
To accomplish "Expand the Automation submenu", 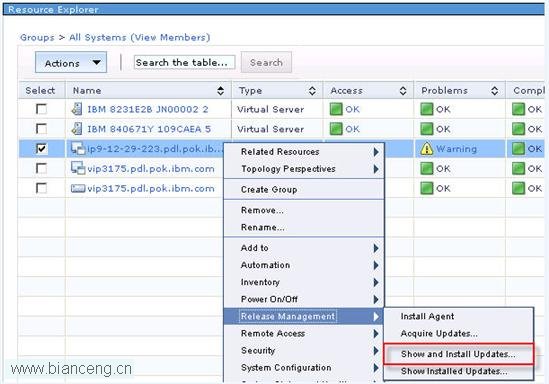I will pyautogui.click(x=304, y=265).
